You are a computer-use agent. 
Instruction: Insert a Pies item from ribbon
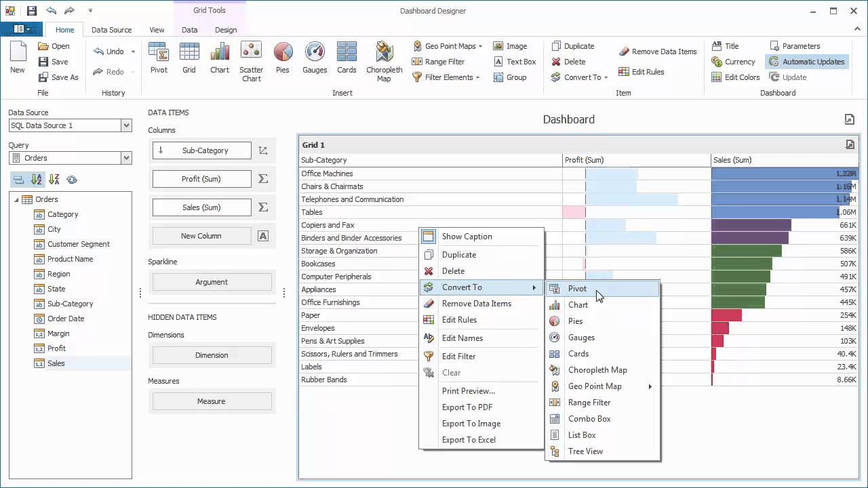point(283,58)
